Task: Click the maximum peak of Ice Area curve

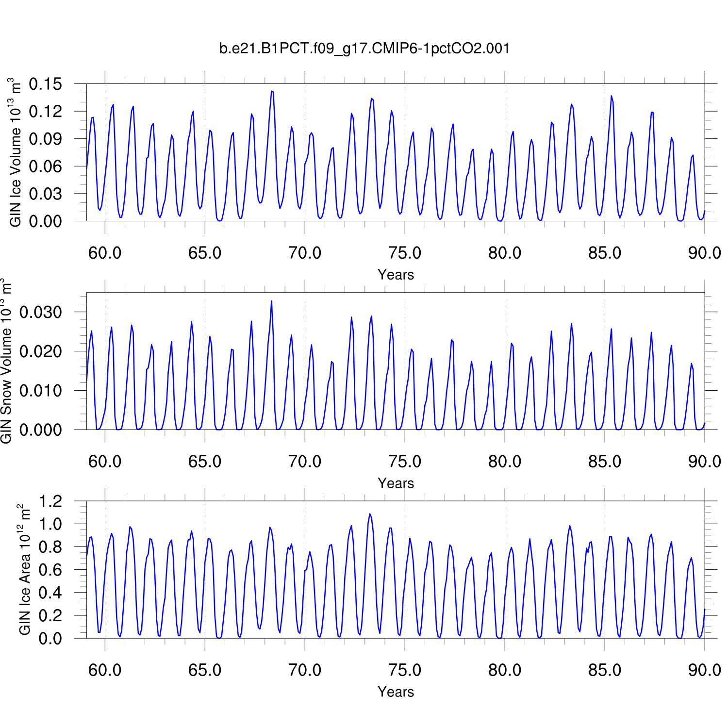Action: pyautogui.click(x=370, y=513)
